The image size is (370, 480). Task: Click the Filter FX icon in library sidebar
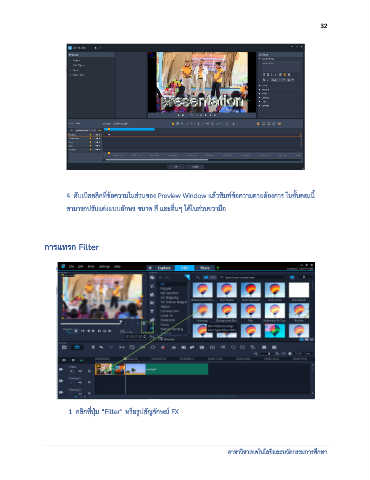pyautogui.click(x=152, y=320)
